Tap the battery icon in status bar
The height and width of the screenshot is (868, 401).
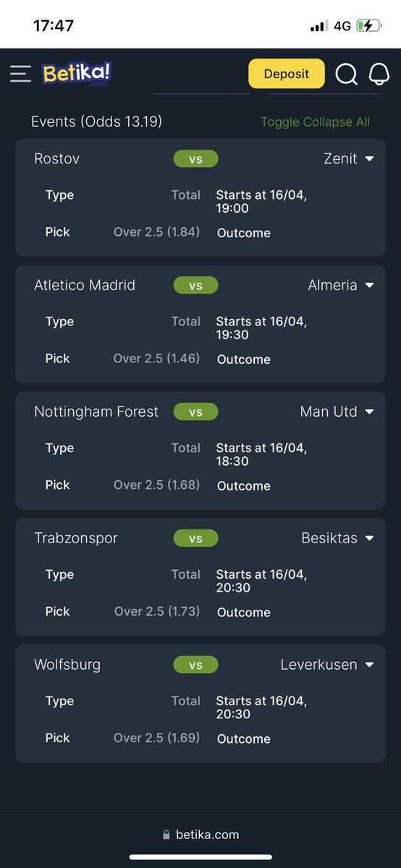367,25
